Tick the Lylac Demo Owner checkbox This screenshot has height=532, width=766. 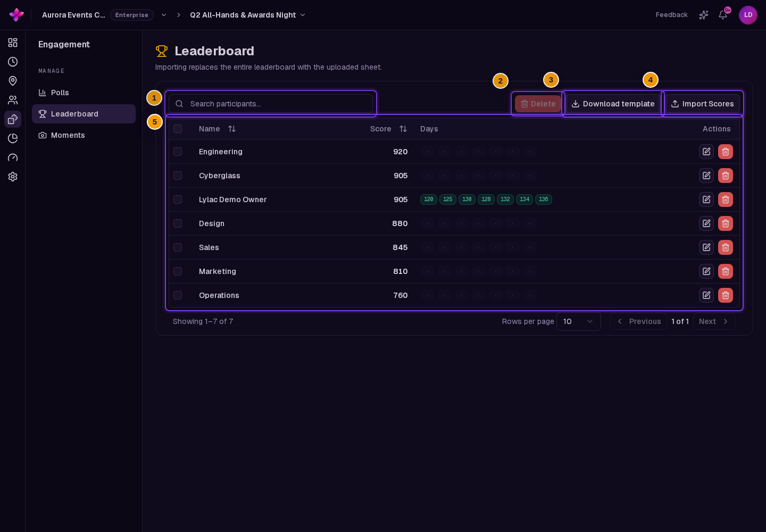(178, 199)
